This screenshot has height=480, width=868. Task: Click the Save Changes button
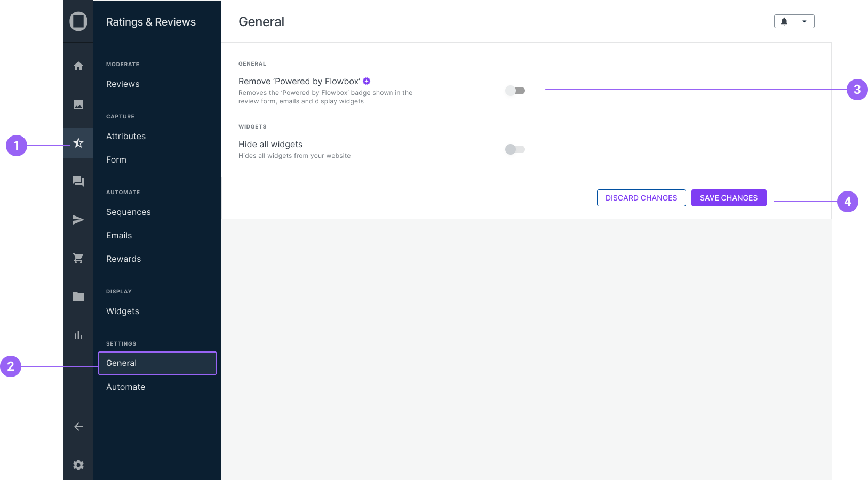coord(729,198)
